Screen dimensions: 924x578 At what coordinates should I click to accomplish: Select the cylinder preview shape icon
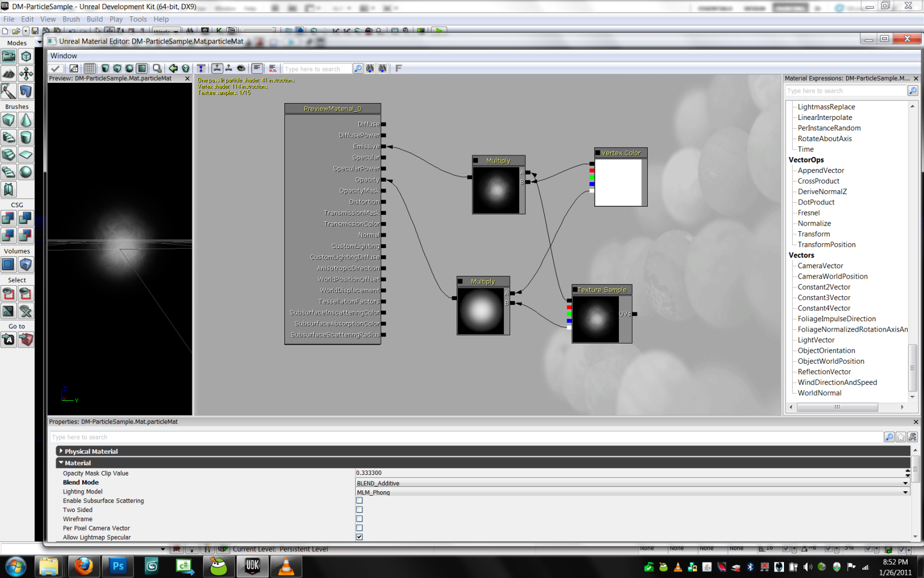[105, 69]
